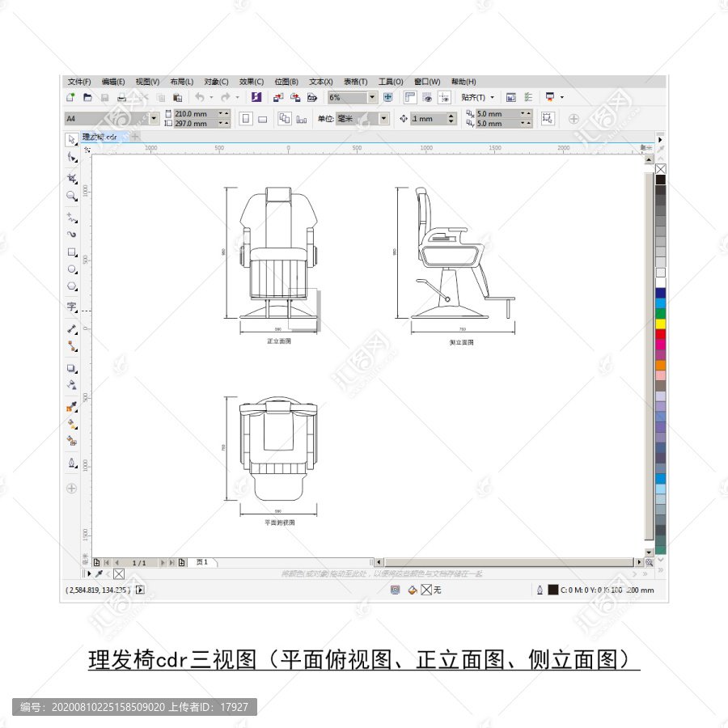Open the undo history dropdown arrow
The width and height of the screenshot is (728, 728).
[x=211, y=98]
